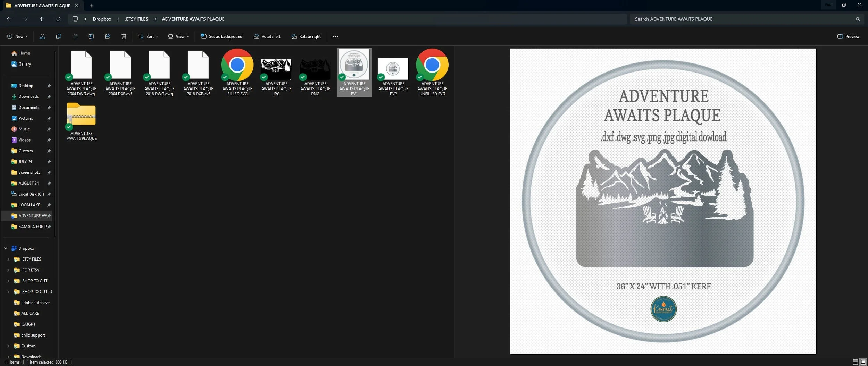Image resolution: width=868 pixels, height=366 pixels.
Task: Select ADVENTURE AWAITS PLAQUE PNG thumbnail
Action: [315, 73]
